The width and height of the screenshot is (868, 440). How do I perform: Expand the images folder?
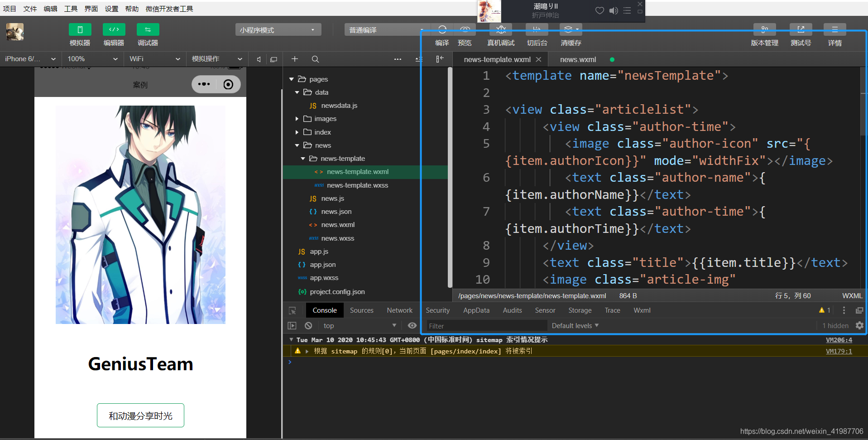pyautogui.click(x=297, y=119)
